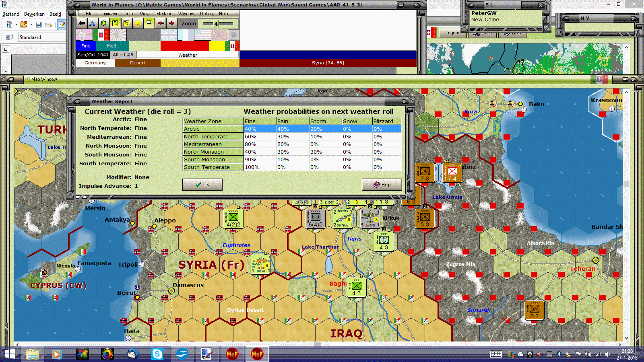Open the Info menu
The width and height of the screenshot is (644, 362).
pos(129,14)
